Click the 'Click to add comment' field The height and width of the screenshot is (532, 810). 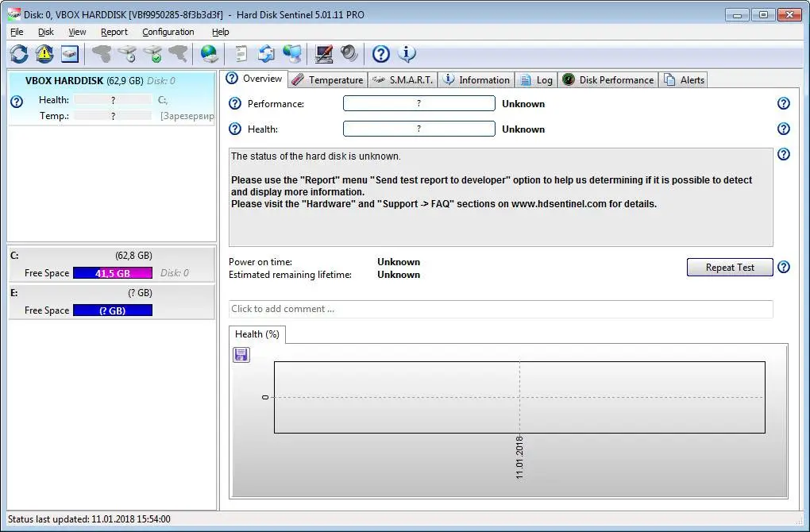point(500,309)
